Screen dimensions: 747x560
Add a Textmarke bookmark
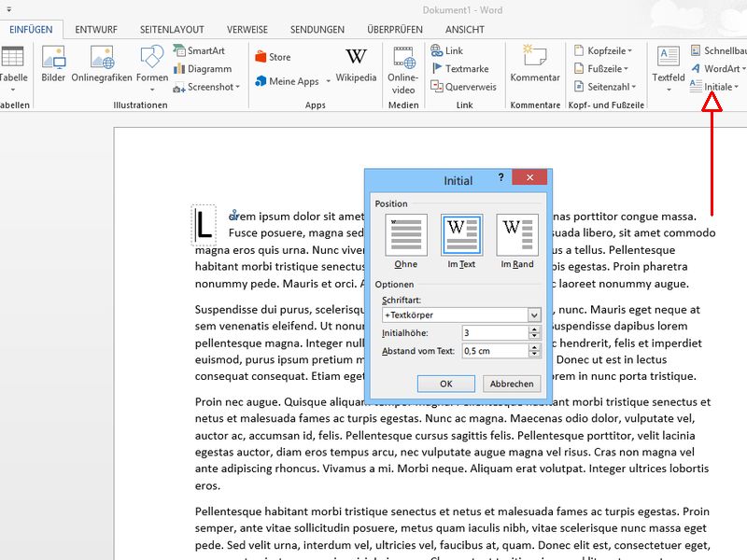point(460,68)
